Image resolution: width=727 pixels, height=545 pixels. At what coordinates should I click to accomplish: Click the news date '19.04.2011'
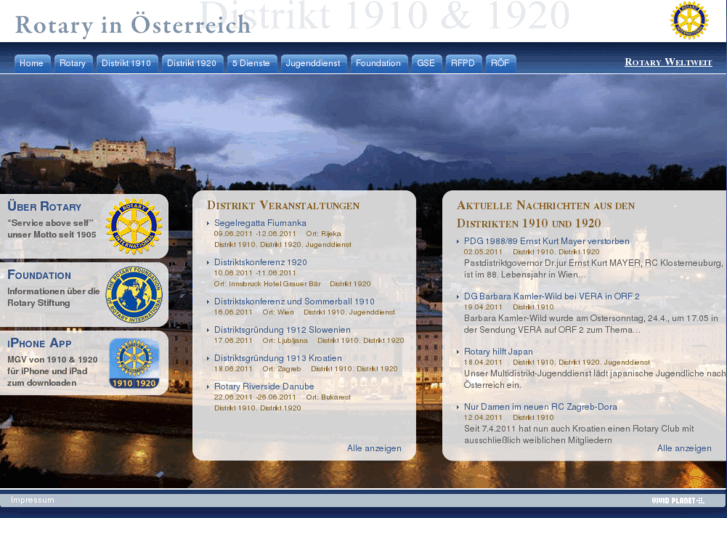point(483,307)
